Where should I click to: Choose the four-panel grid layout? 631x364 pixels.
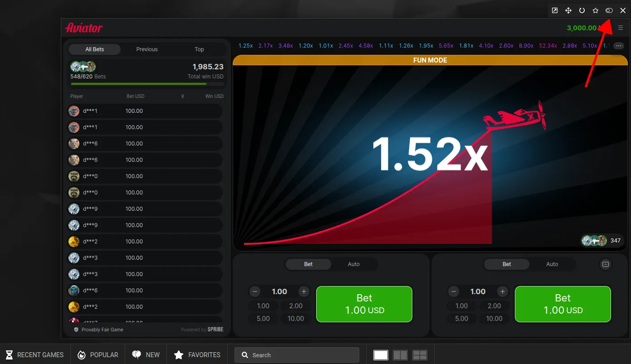point(420,355)
